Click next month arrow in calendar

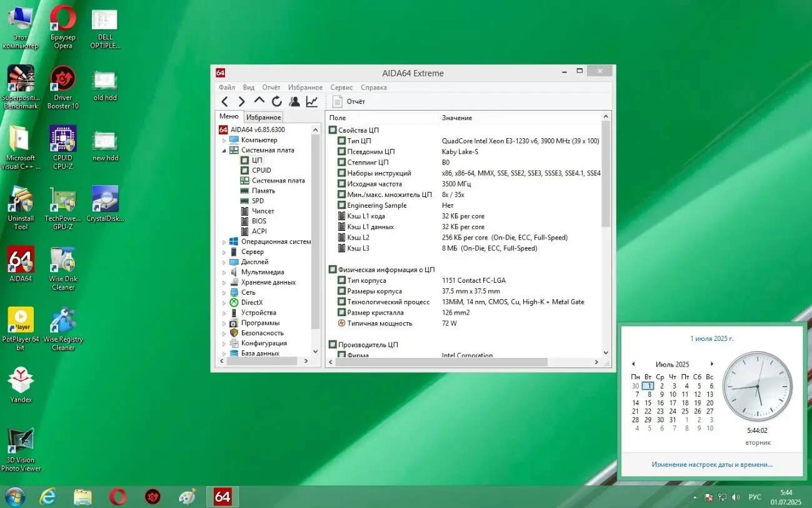(x=711, y=364)
